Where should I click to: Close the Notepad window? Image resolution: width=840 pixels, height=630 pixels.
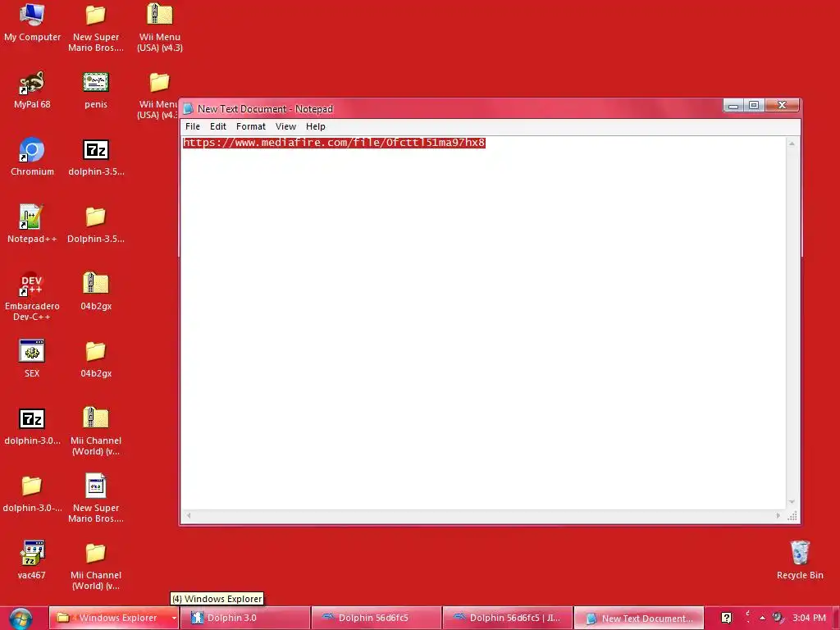coord(782,106)
